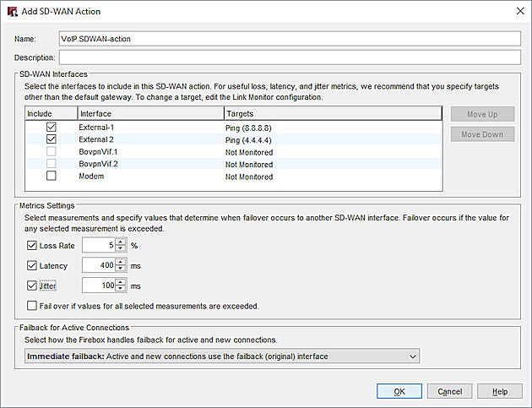Click the Targets column header
Image resolution: width=532 pixels, height=408 pixels.
click(332, 113)
